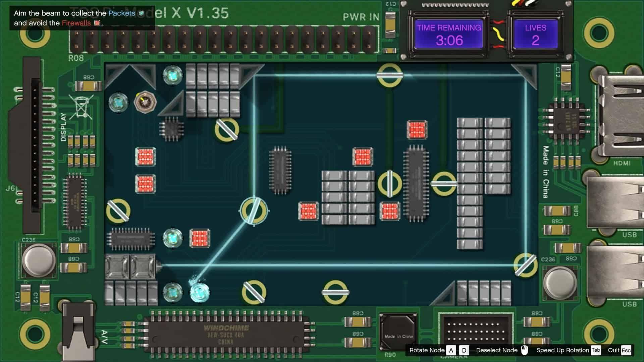This screenshot has height=362, width=644.
Task: Click the Esc key Quit hint
Action: (626, 350)
